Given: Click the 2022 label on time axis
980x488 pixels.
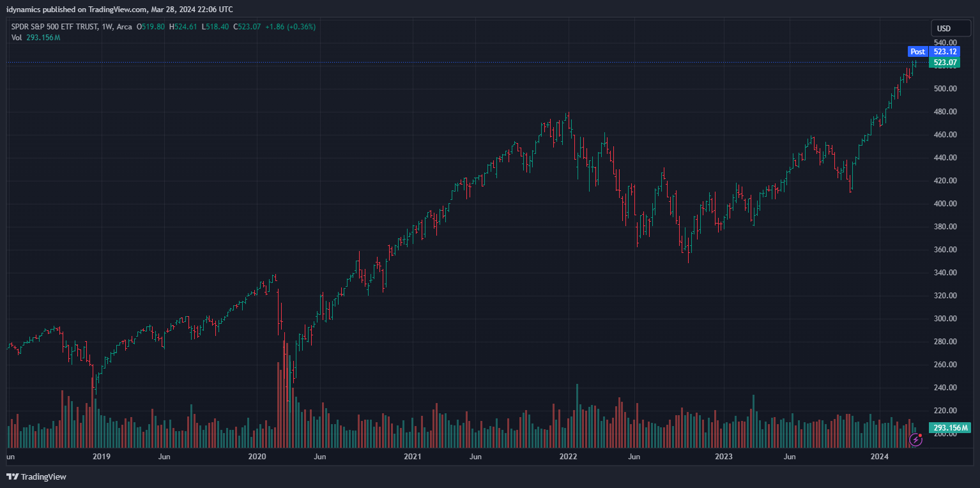Looking at the screenshot, I should point(568,457).
